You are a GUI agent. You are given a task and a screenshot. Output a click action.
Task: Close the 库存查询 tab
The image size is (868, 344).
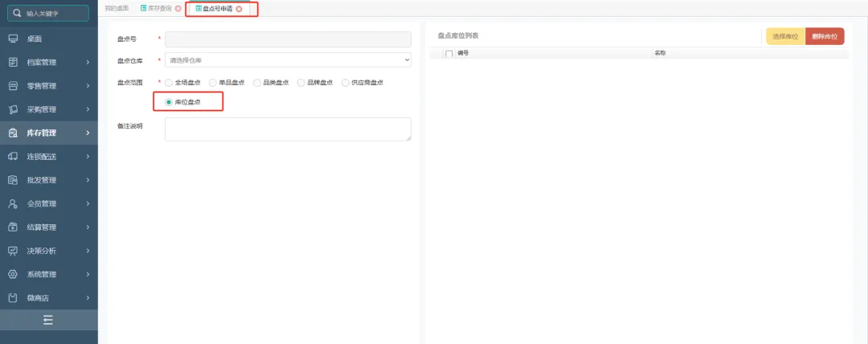pyautogui.click(x=178, y=9)
